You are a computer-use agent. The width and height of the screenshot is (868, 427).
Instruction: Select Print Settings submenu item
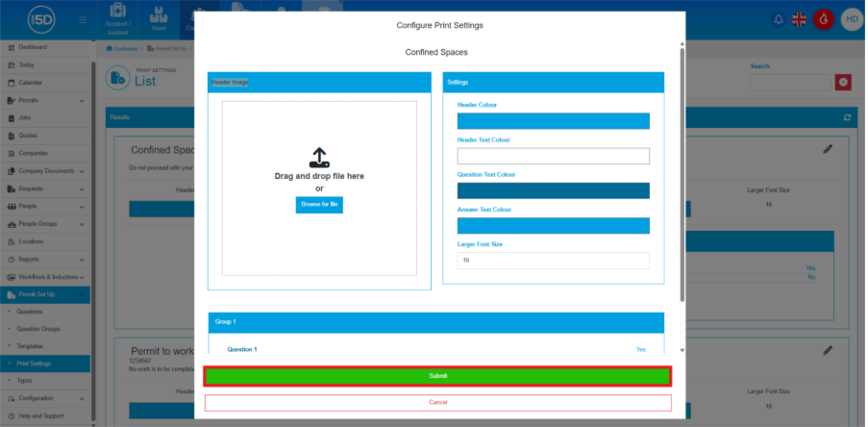45,364
